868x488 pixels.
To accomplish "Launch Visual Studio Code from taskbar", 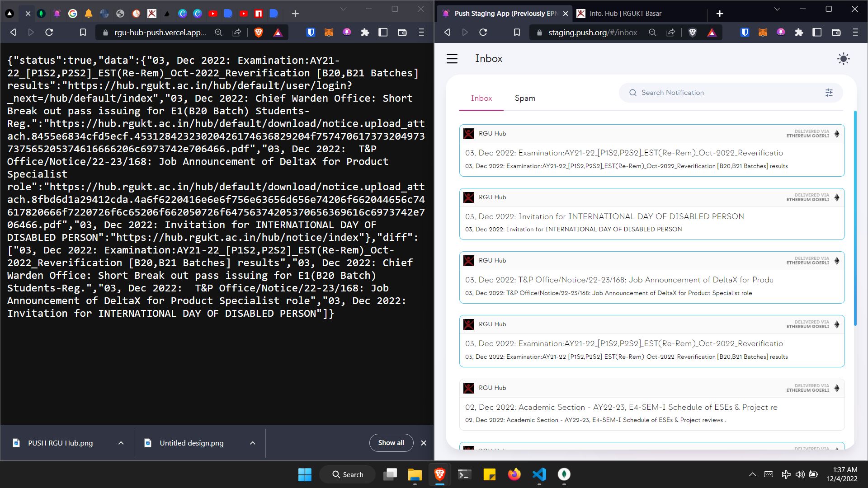I will pos(539,474).
